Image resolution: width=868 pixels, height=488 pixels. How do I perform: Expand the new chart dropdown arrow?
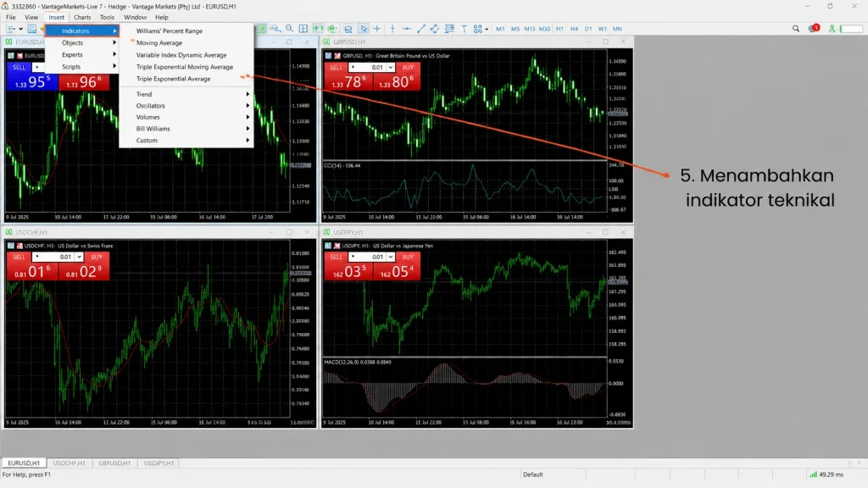coord(20,29)
